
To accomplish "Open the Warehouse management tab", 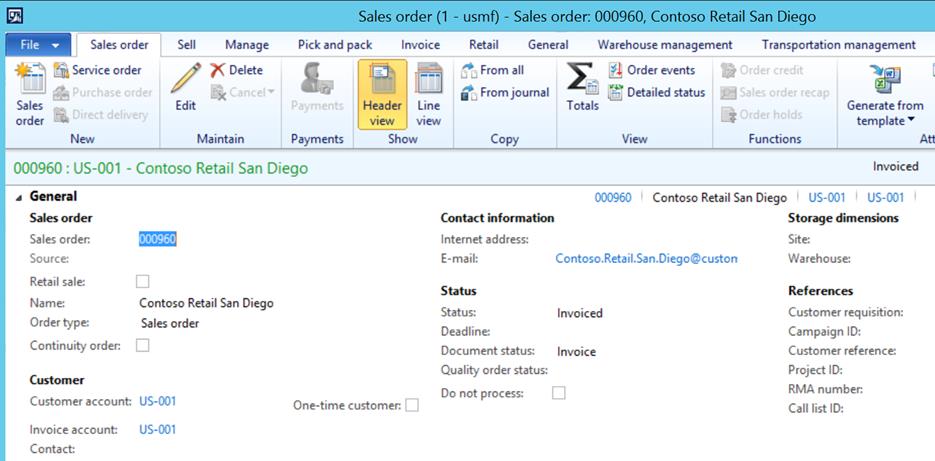I will click(x=665, y=45).
